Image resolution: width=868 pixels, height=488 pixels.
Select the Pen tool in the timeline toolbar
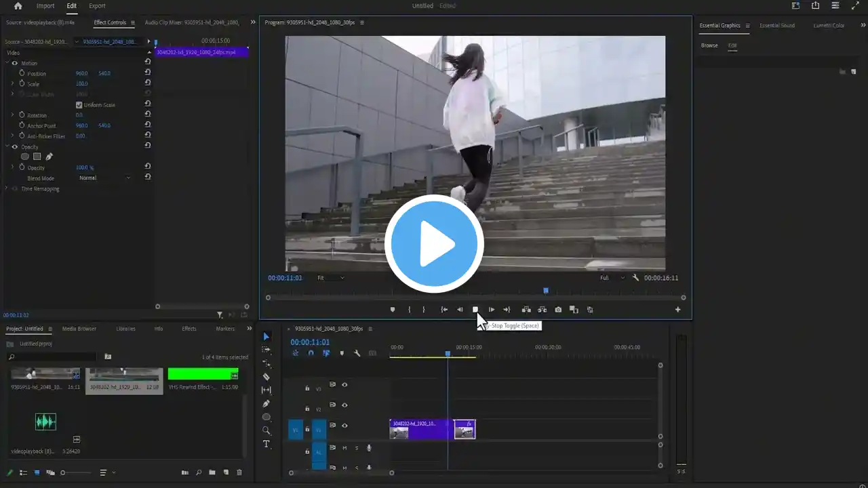pos(266,404)
